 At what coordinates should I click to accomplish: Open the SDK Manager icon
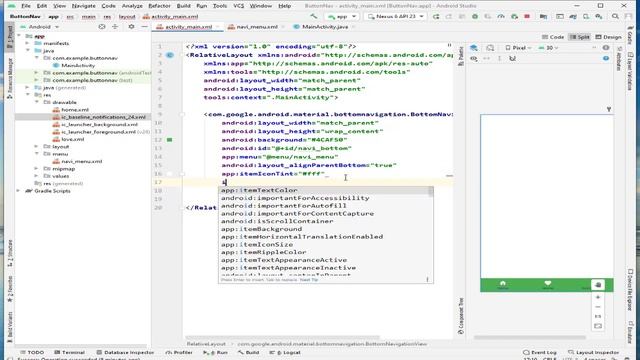point(598,16)
